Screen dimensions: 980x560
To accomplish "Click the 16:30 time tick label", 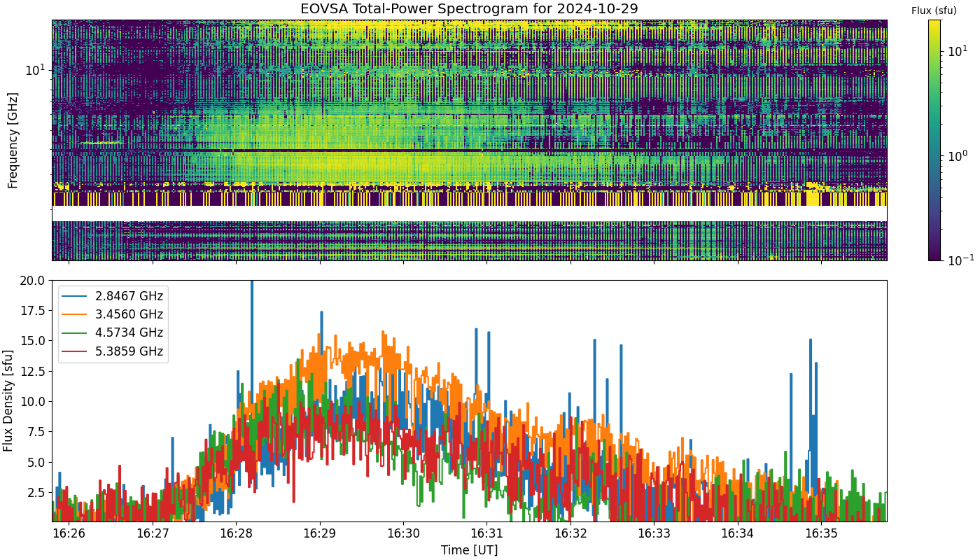I will point(403,533).
